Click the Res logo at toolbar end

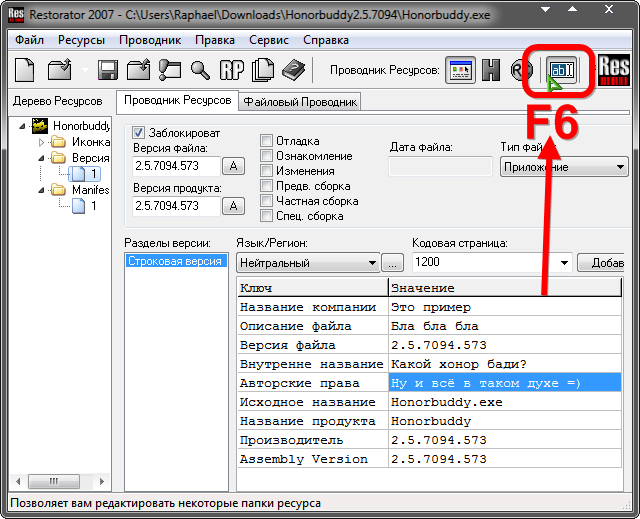tap(614, 70)
